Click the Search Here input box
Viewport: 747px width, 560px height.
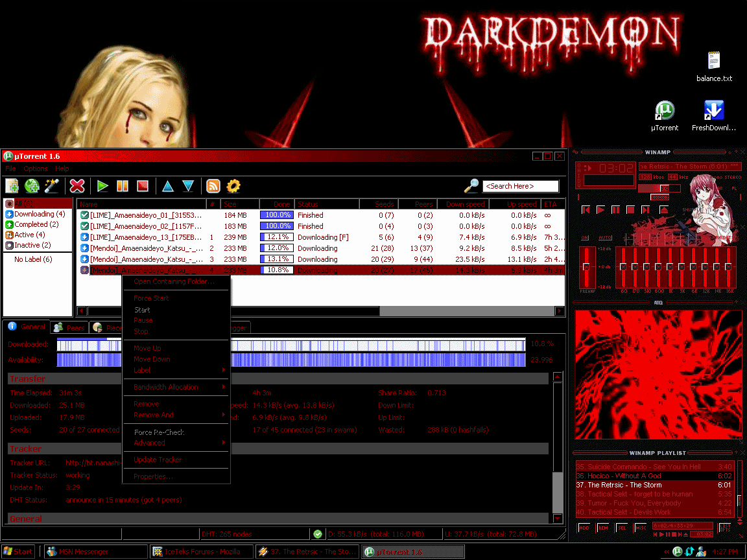(520, 186)
